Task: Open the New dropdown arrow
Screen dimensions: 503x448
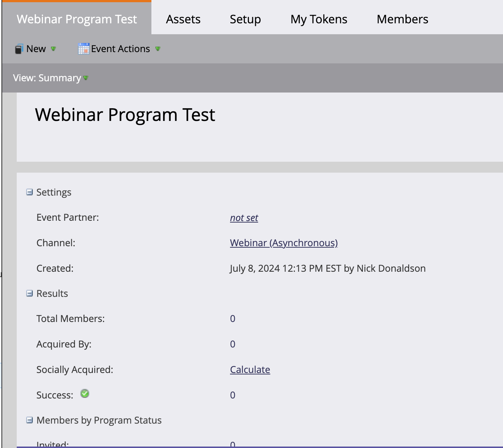Action: [x=53, y=49]
